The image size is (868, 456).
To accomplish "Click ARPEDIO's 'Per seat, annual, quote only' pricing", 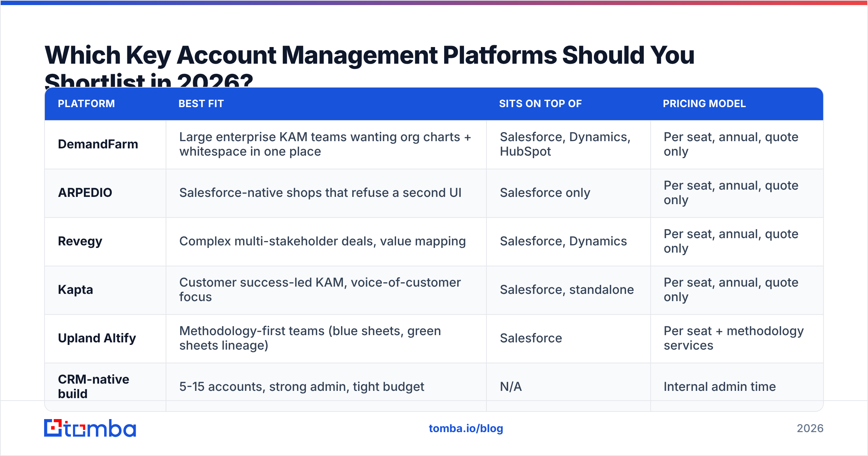I will pyautogui.click(x=731, y=193).
